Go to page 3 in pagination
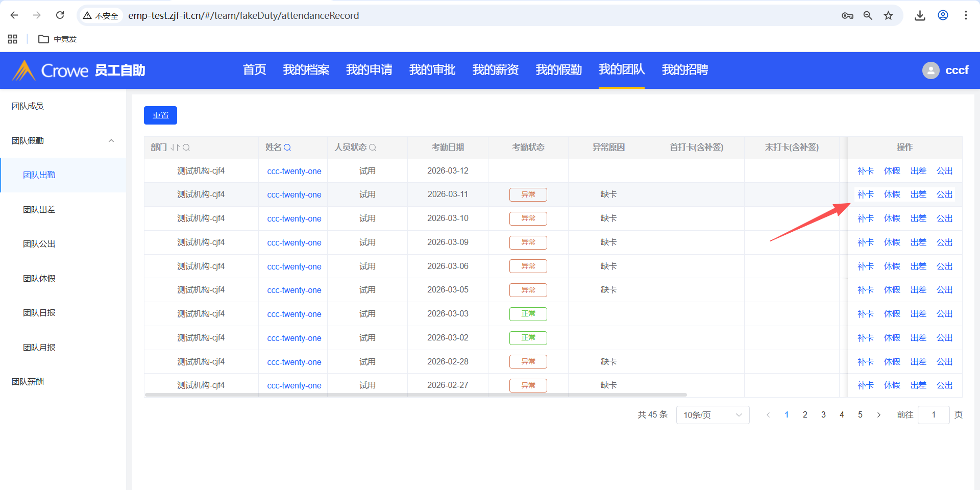The image size is (980, 490). pos(823,415)
